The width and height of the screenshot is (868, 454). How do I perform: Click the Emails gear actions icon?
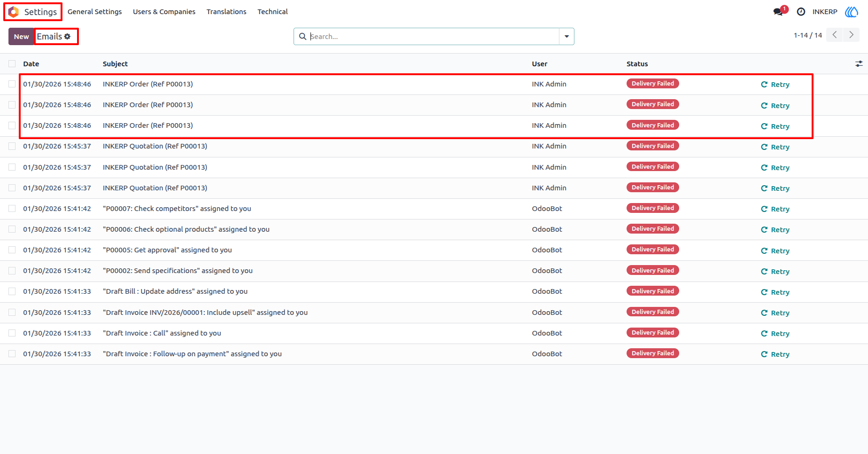(x=67, y=36)
